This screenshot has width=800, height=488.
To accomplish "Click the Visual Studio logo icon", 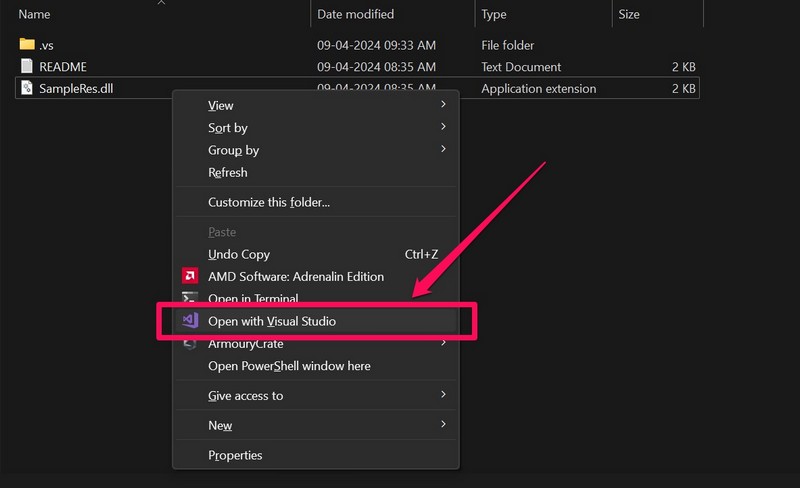I will (189, 321).
